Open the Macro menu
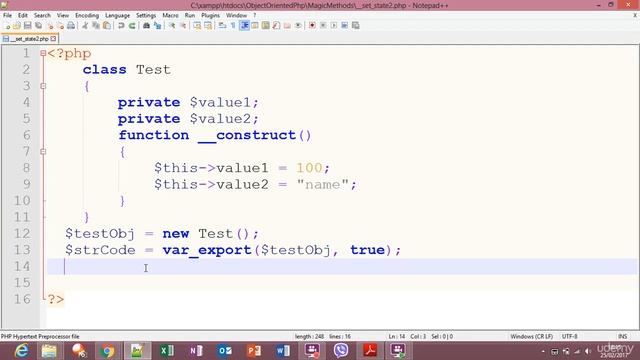640x360 pixels. [x=170, y=16]
